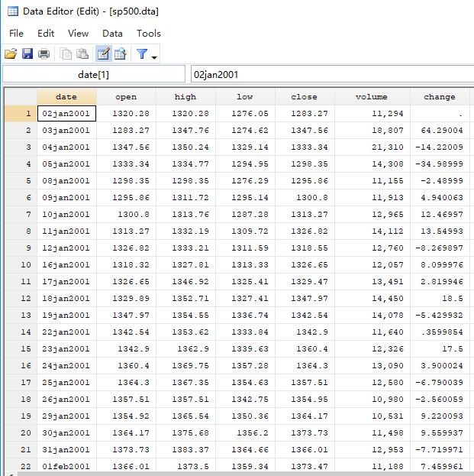This screenshot has height=476, width=474.
Task: Click change value .3599854
Action: tap(440, 332)
